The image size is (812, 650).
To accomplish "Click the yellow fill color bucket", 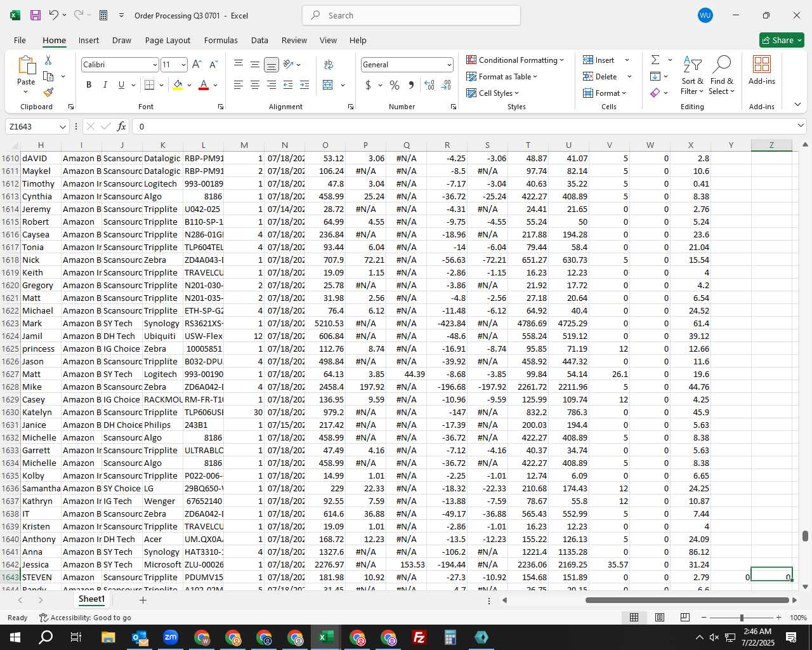I will [178, 85].
